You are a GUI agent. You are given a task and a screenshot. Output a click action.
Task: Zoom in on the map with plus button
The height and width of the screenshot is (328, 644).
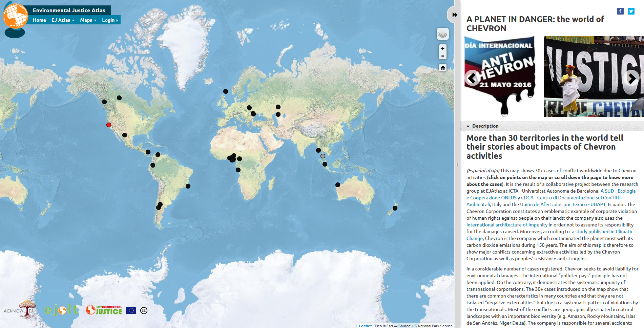coord(442,48)
